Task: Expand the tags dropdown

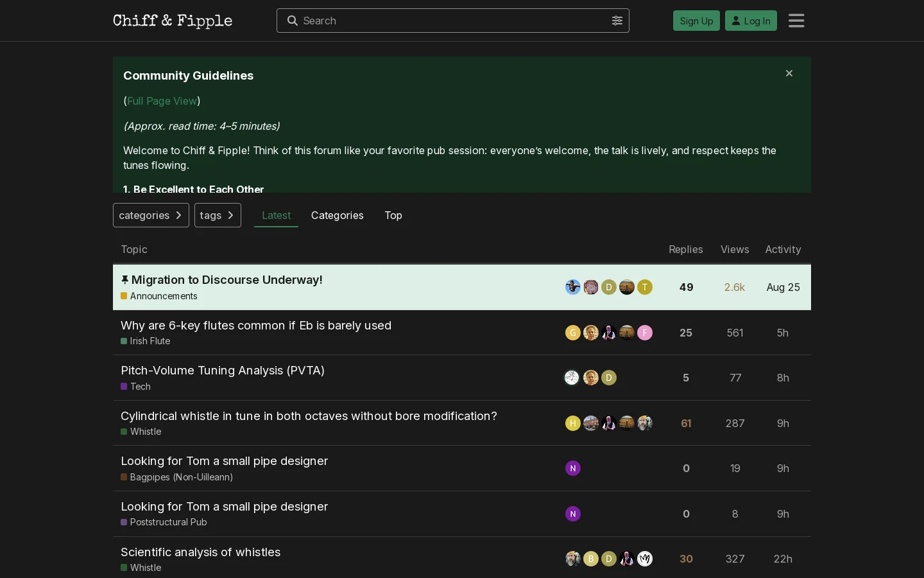Action: pos(218,215)
